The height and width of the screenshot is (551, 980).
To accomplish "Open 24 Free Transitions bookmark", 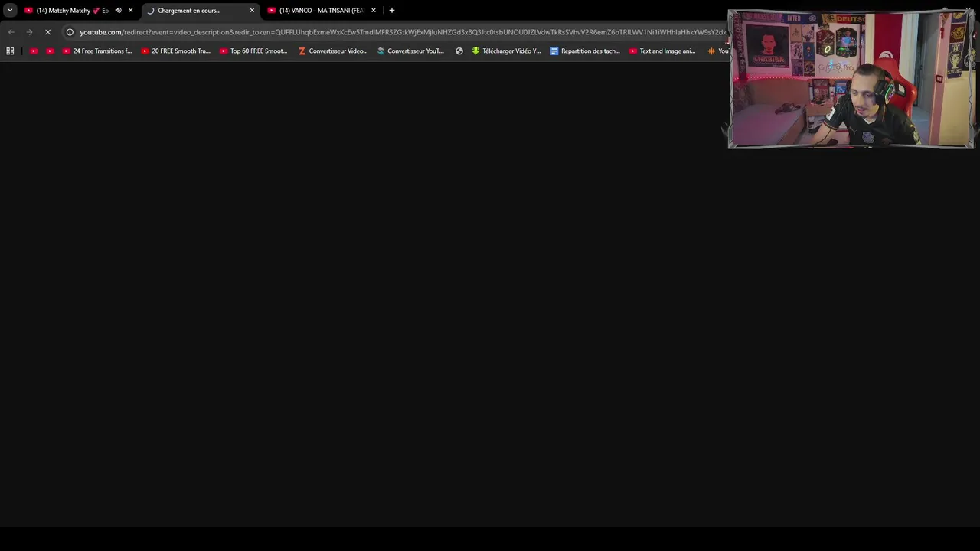I will 97,51.
